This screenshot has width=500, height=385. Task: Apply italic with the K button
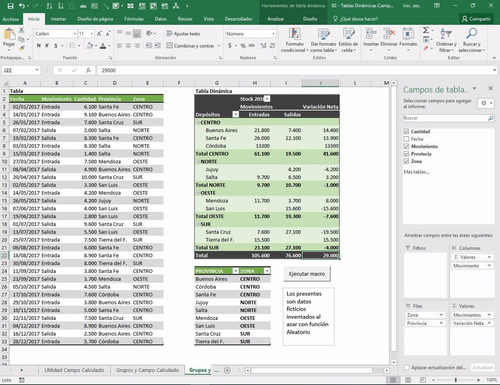click(x=47, y=46)
